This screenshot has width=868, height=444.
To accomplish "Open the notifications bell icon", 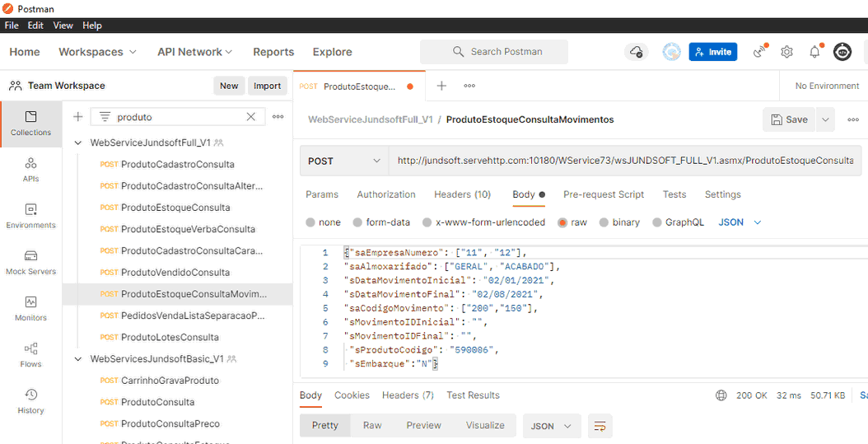I will coord(814,52).
